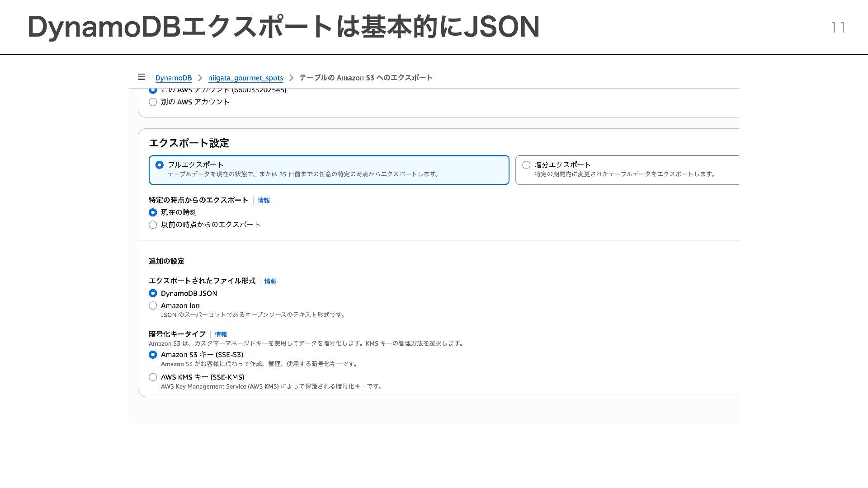Open 情報 link beside the file format label
Viewport: 868px width, 488px height.
[270, 281]
